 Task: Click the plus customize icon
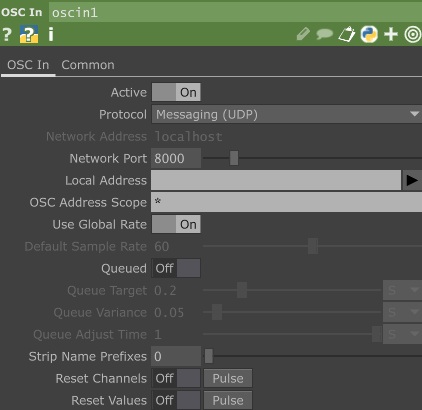391,34
